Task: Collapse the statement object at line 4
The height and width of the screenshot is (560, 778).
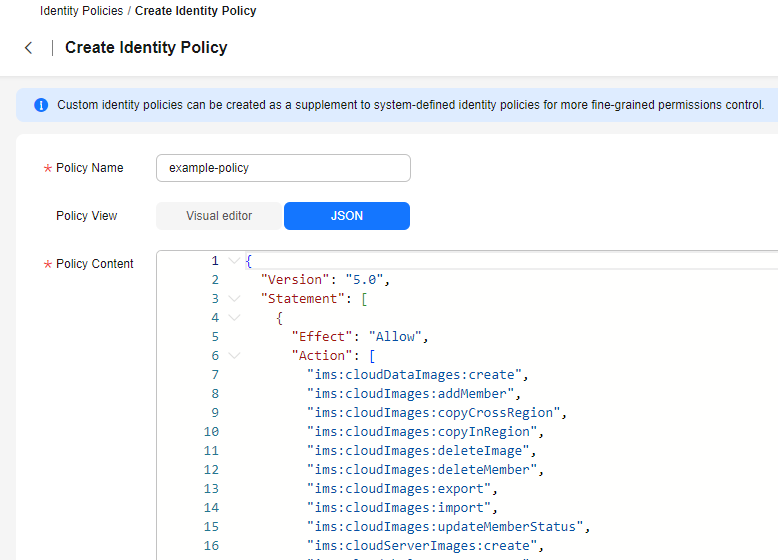Action: point(234,318)
